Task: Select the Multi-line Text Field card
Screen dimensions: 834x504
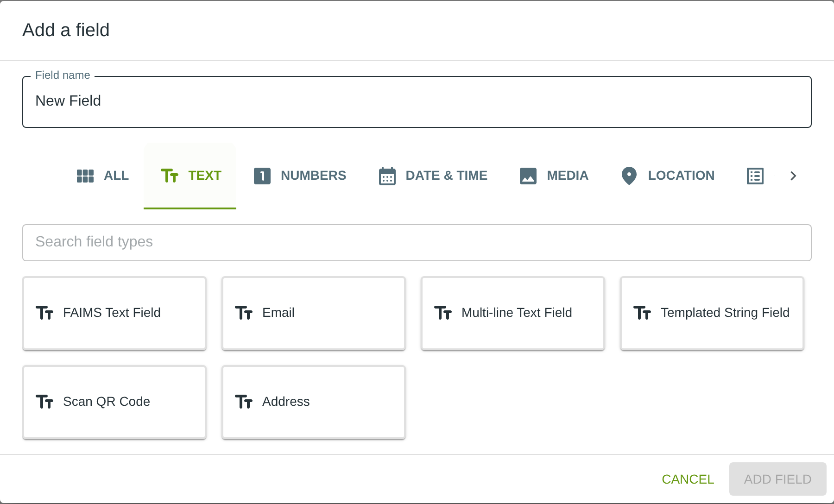Action: click(x=513, y=313)
